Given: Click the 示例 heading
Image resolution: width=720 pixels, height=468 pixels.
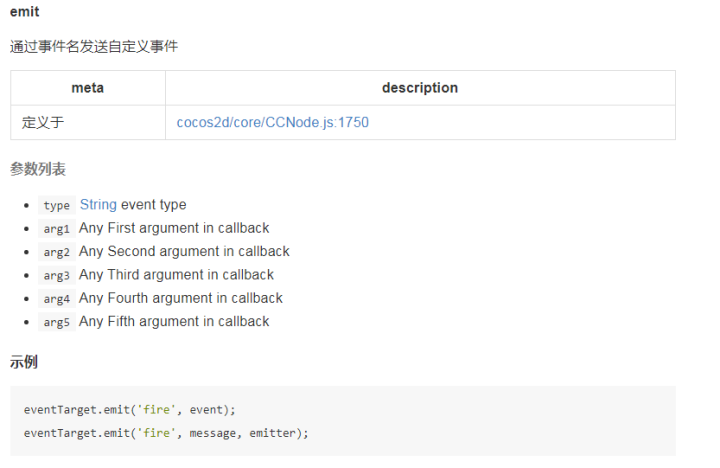Looking at the screenshot, I should coord(24,361).
